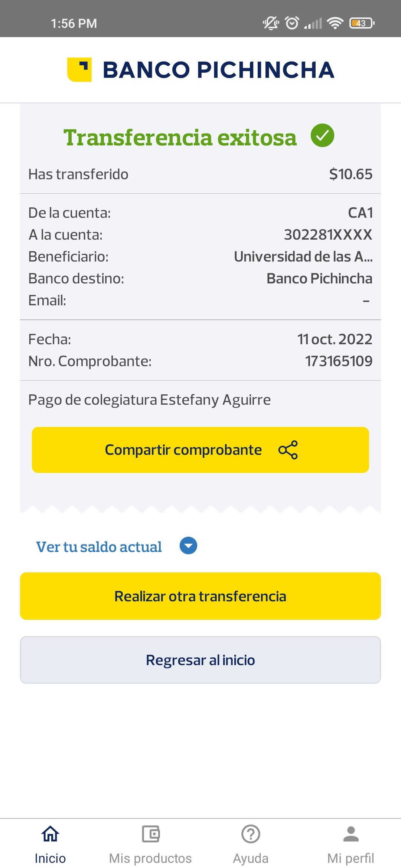Tap the battery indicator in status bar
The image size is (401, 868).
pyautogui.click(x=362, y=23)
